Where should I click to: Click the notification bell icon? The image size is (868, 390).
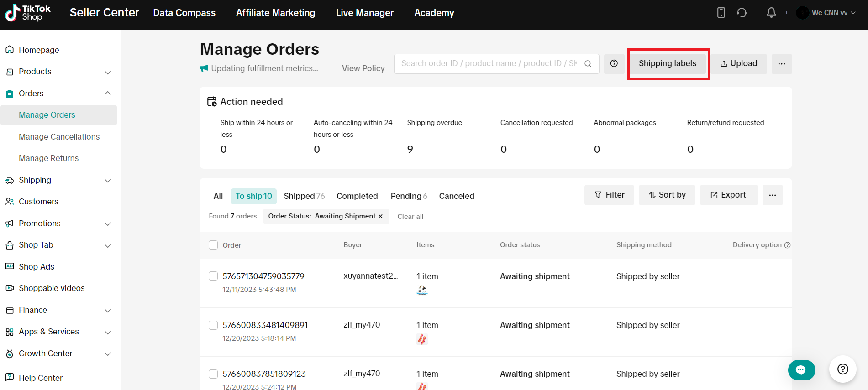[x=771, y=13]
